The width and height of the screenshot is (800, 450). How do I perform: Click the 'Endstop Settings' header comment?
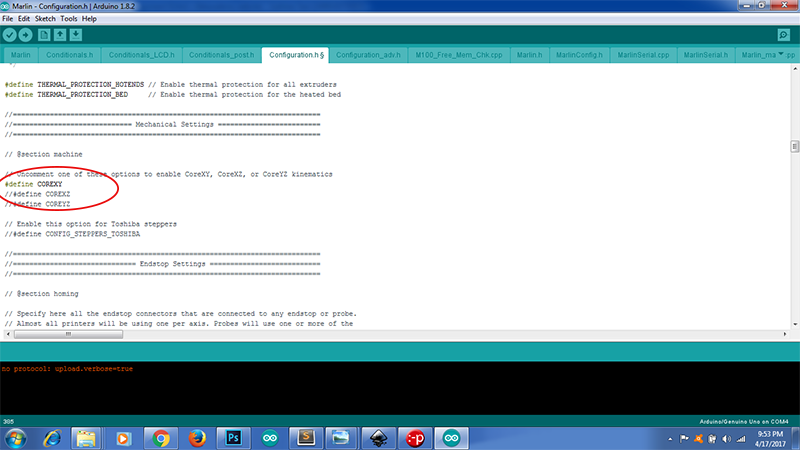click(x=163, y=264)
